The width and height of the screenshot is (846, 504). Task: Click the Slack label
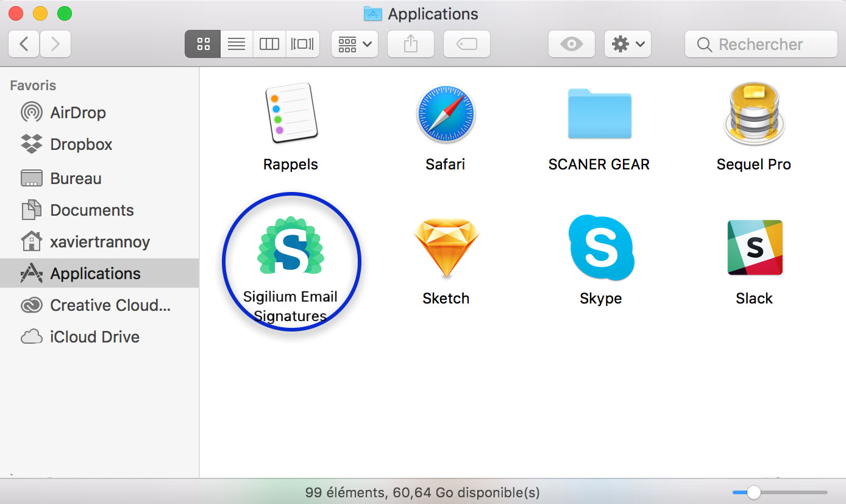point(755,299)
